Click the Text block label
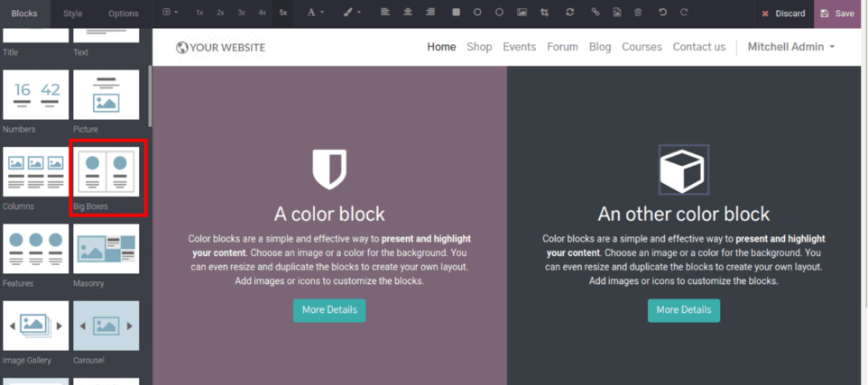This screenshot has height=385, width=868. (81, 52)
